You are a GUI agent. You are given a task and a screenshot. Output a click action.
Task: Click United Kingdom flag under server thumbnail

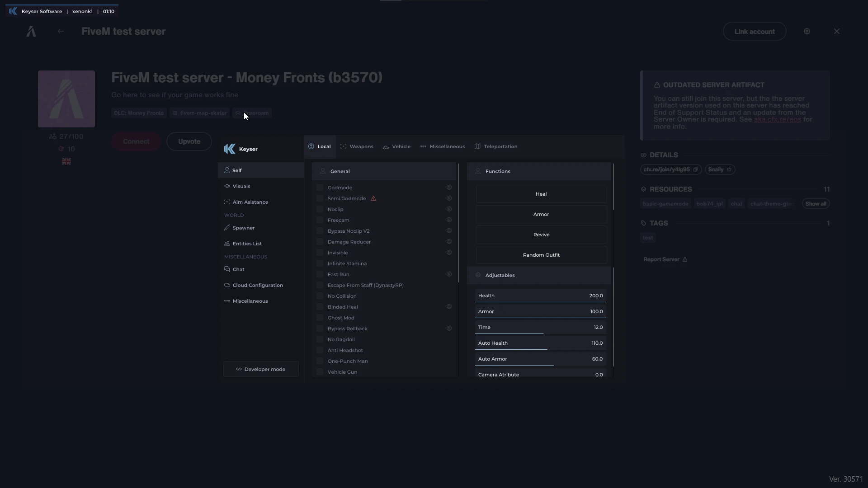[x=66, y=162]
